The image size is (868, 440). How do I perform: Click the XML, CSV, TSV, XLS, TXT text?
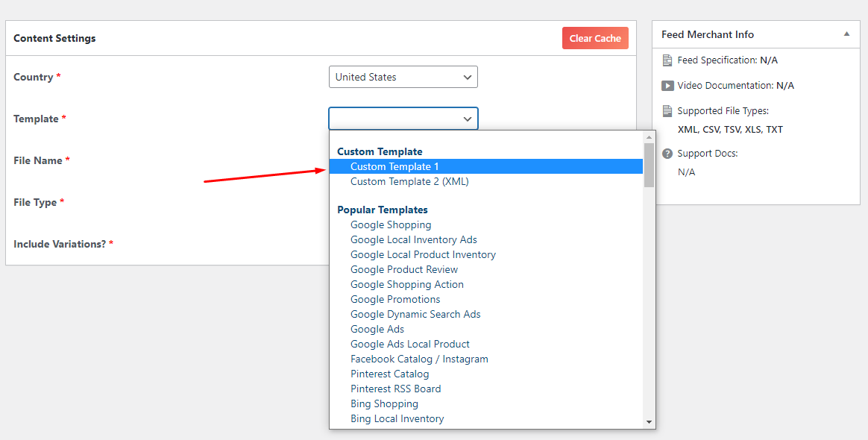(730, 130)
